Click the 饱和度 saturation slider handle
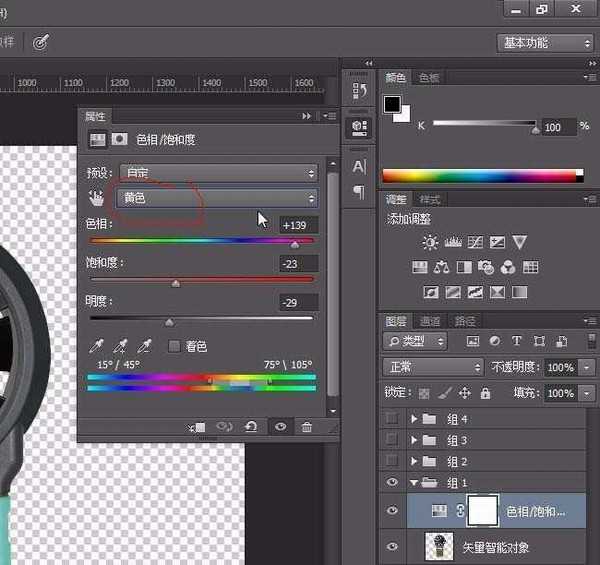Viewport: 600px width, 565px height. [176, 283]
